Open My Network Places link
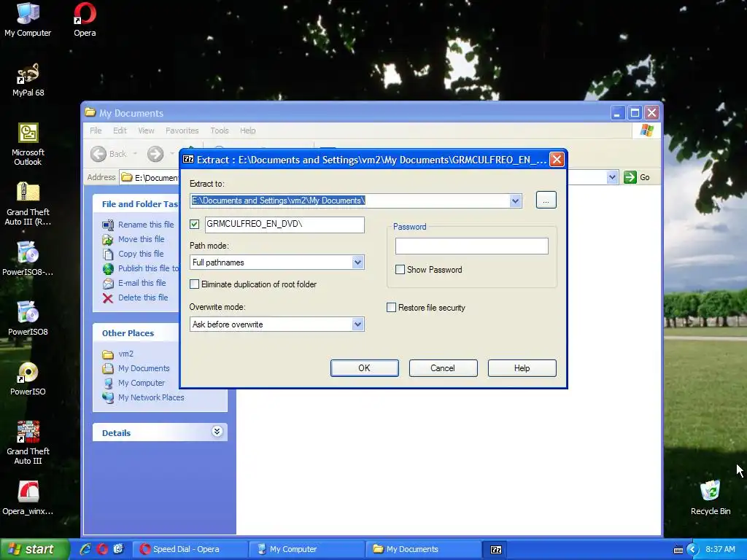This screenshot has height=560, width=747. coord(150,397)
